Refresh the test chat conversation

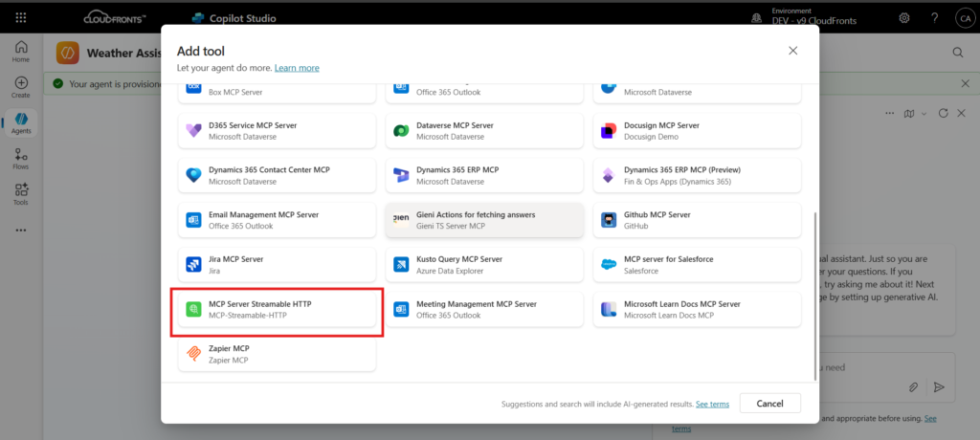944,113
